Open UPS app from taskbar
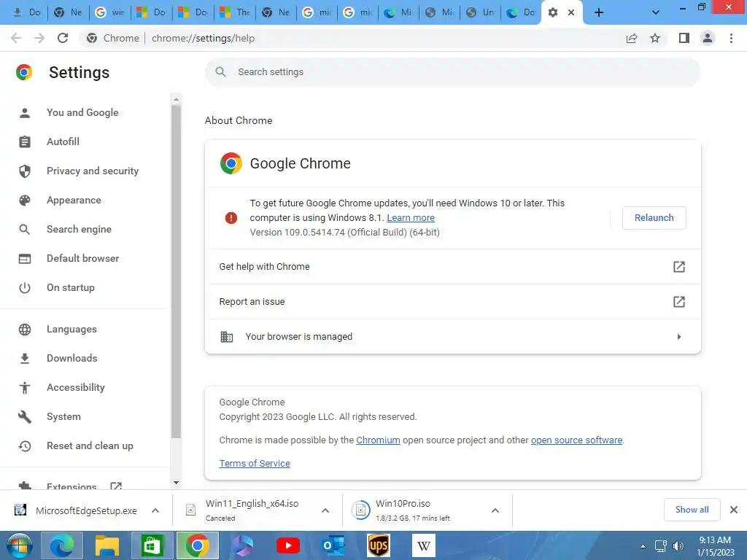 point(379,545)
